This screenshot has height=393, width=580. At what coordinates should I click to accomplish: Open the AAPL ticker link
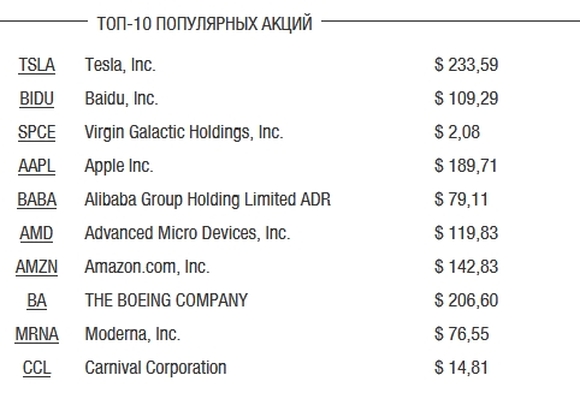[37, 166]
